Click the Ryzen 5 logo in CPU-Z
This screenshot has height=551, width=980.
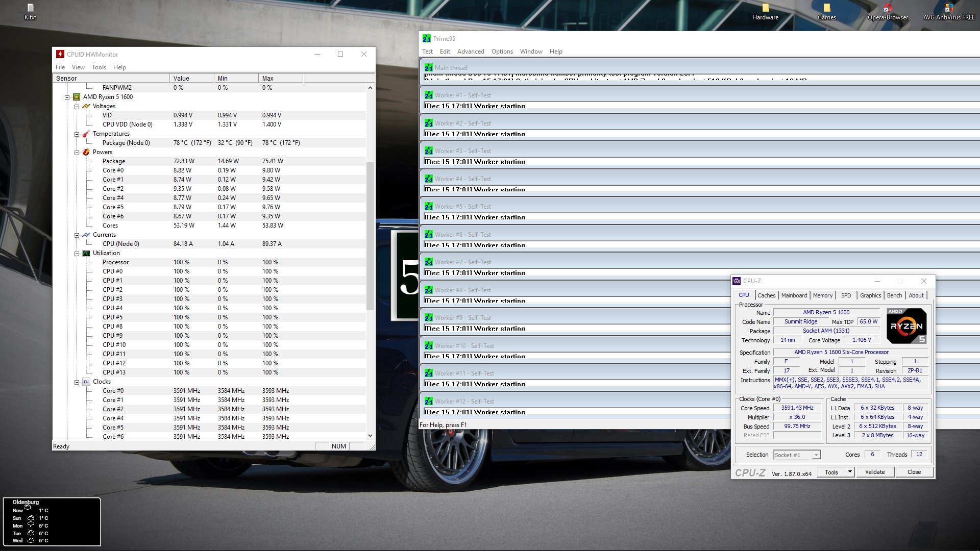click(x=906, y=326)
